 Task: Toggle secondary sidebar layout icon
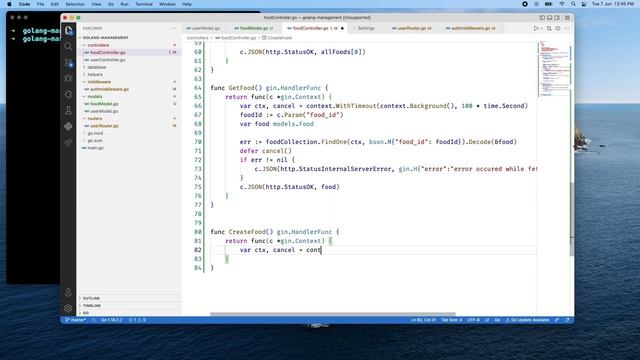[557, 18]
